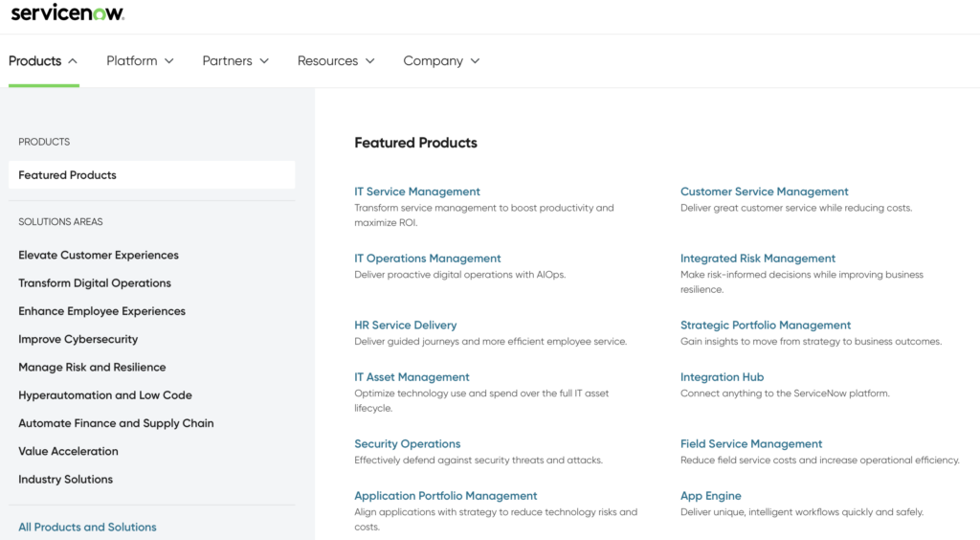The width and height of the screenshot is (980, 540).
Task: Open Industry Solutions category
Action: [65, 480]
